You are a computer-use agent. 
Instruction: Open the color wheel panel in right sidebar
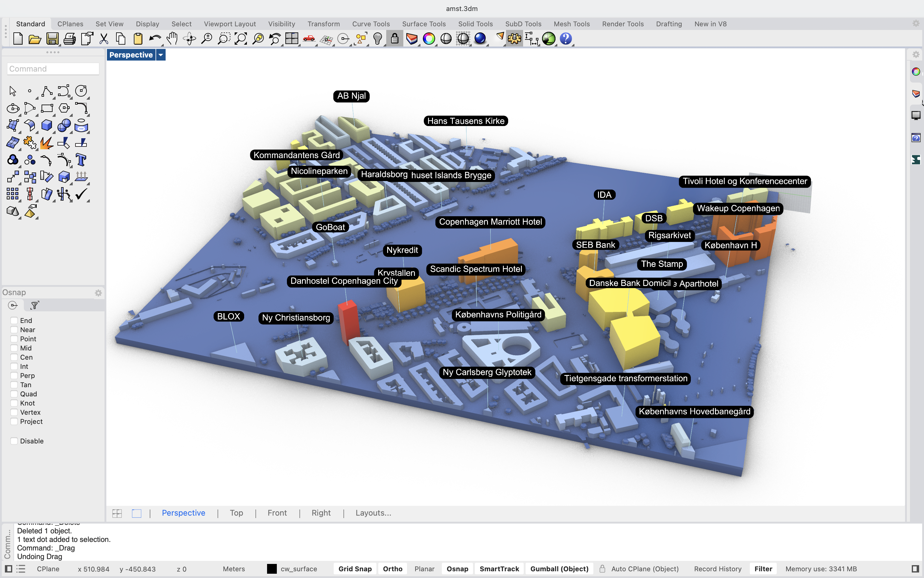pyautogui.click(x=916, y=72)
